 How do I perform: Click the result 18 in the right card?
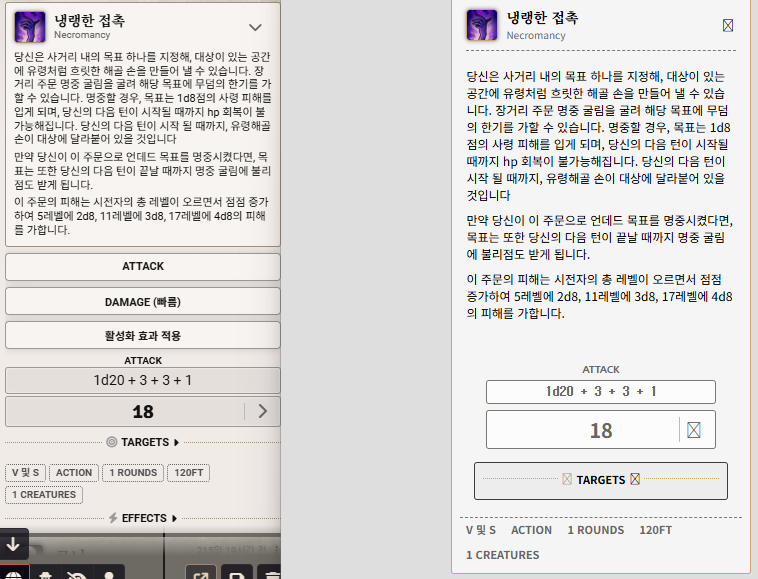[x=601, y=431]
